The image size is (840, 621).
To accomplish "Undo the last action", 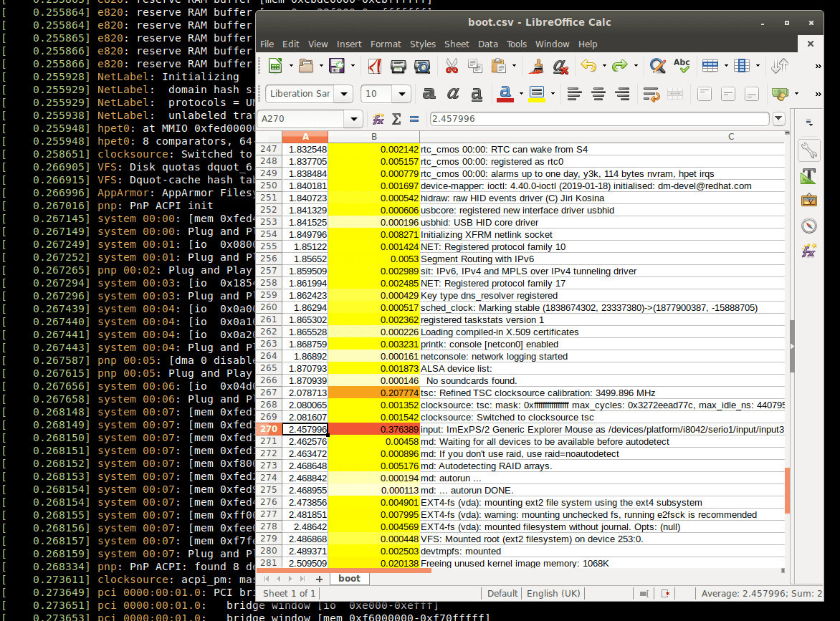I will (588, 66).
